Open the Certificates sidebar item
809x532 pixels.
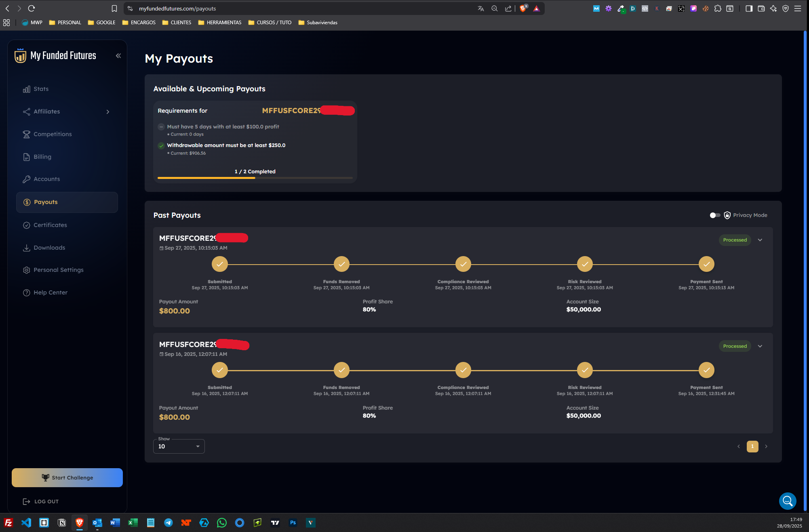(x=50, y=225)
